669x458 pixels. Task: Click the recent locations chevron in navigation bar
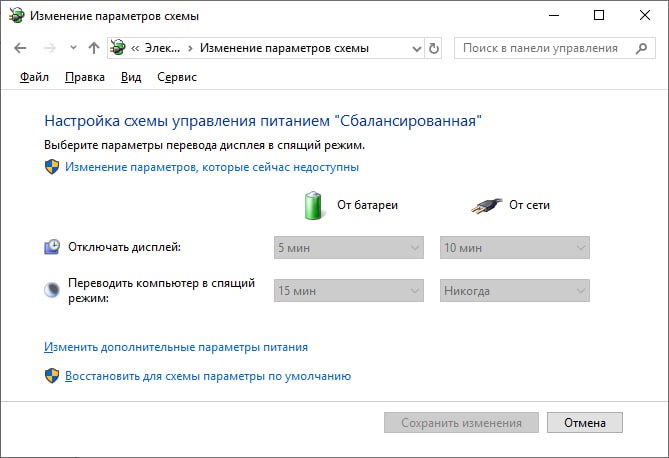coord(73,48)
